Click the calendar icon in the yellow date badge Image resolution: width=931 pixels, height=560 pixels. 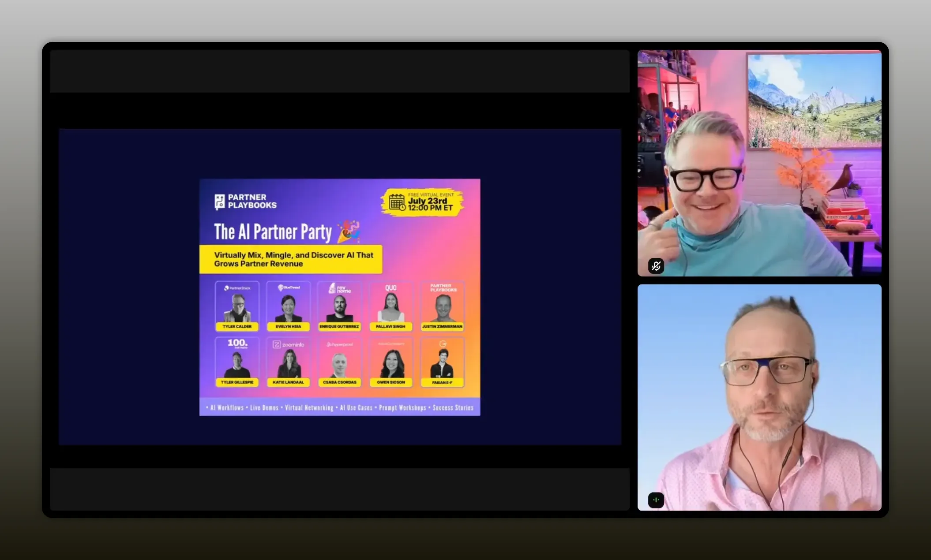pos(397,202)
